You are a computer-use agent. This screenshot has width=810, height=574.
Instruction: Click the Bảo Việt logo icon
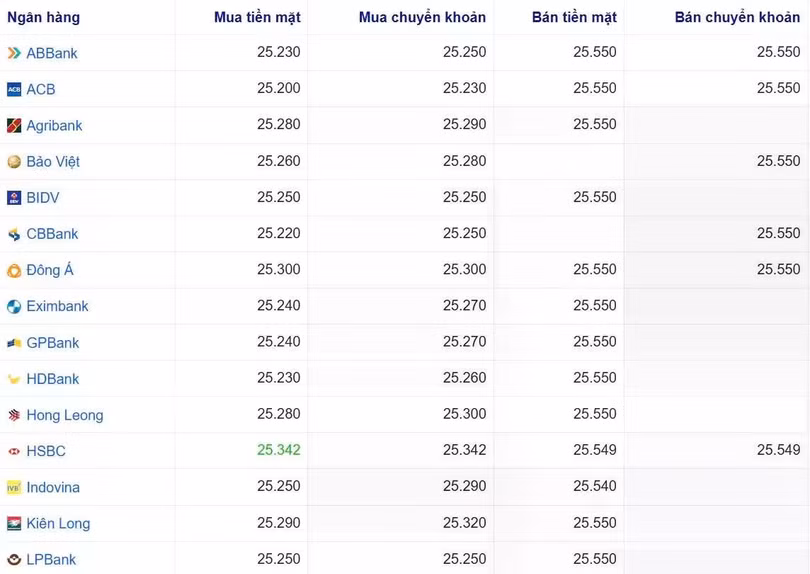(x=14, y=162)
